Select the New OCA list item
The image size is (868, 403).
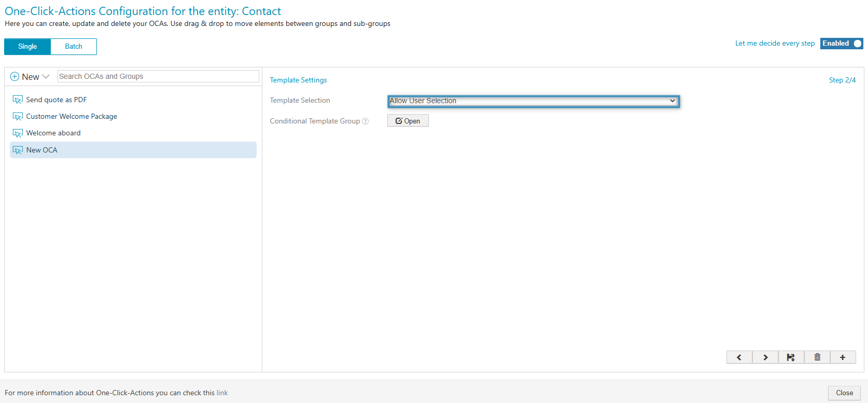(x=42, y=150)
